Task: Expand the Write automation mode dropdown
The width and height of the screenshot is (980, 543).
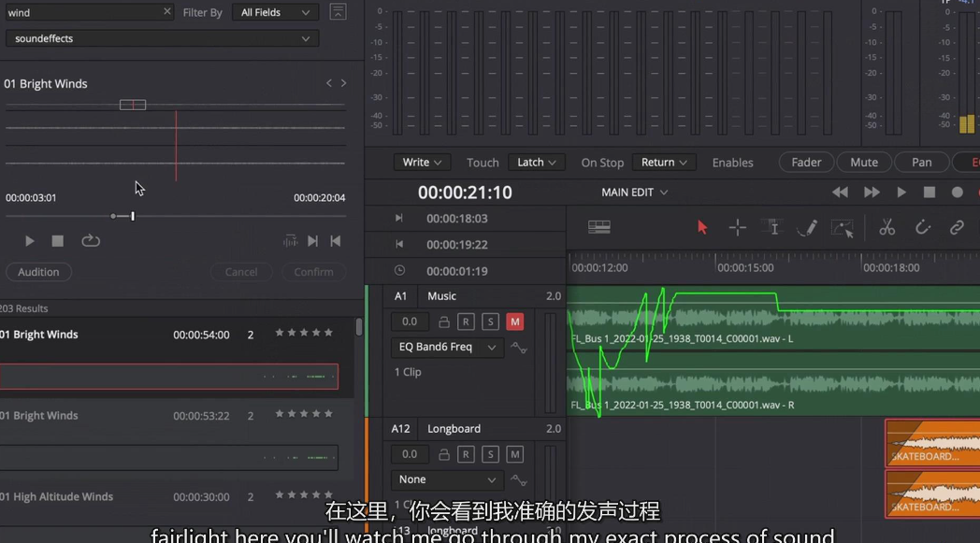Action: [x=422, y=163]
